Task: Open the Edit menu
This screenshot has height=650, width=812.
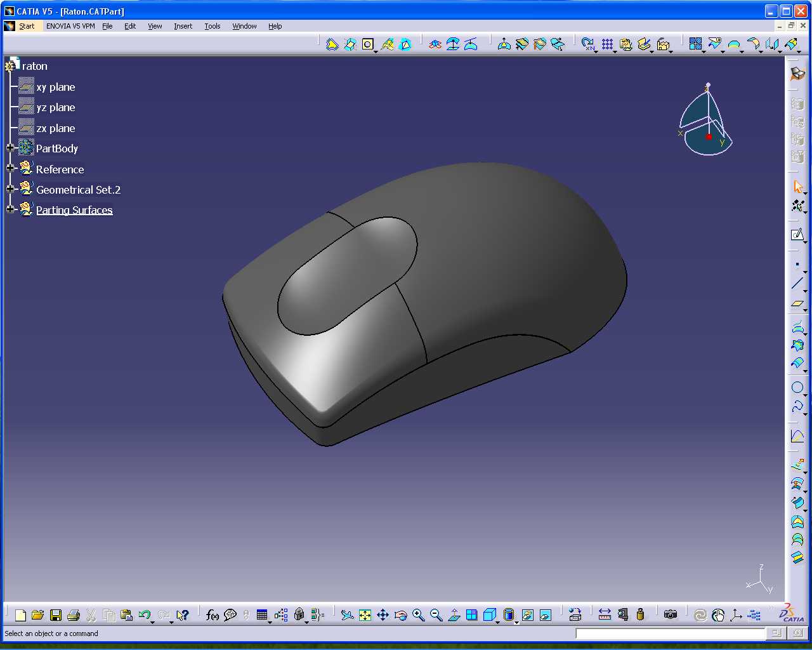Action: 130,26
